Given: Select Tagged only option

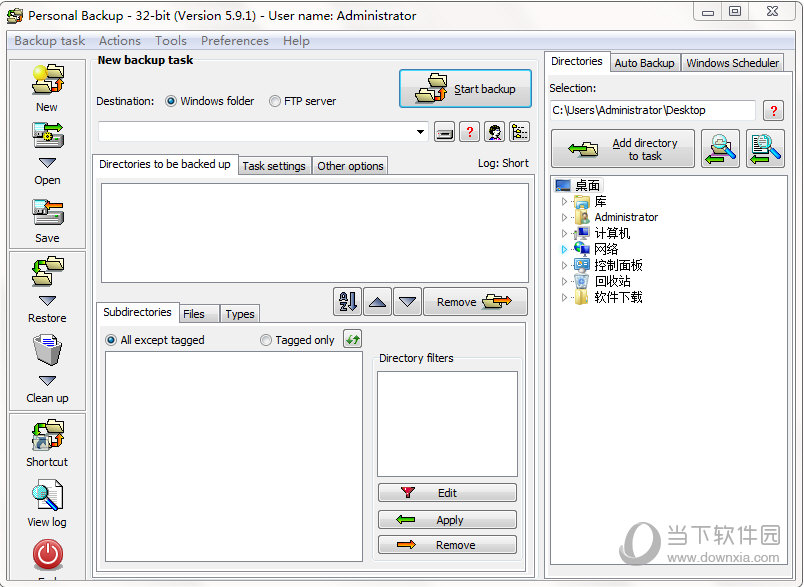Looking at the screenshot, I should point(297,340).
